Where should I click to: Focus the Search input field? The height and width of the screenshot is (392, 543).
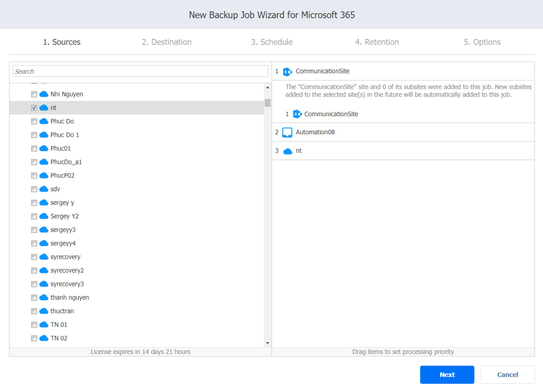(x=140, y=71)
